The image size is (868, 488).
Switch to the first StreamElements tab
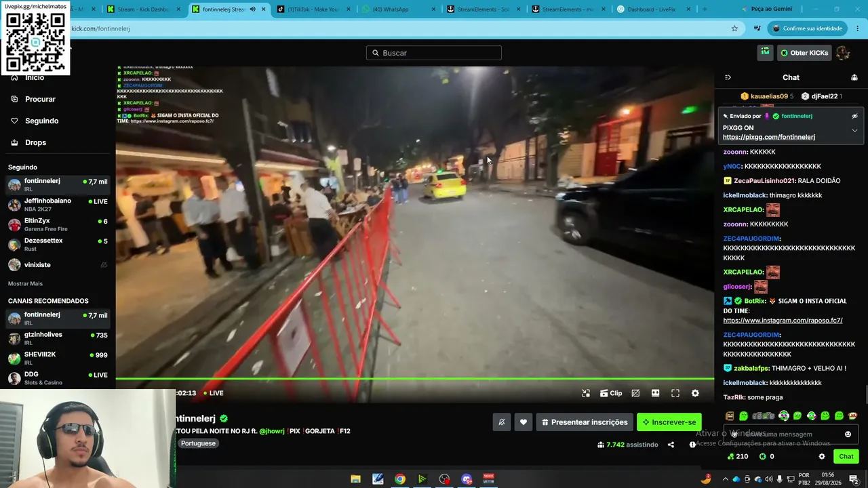(x=483, y=9)
